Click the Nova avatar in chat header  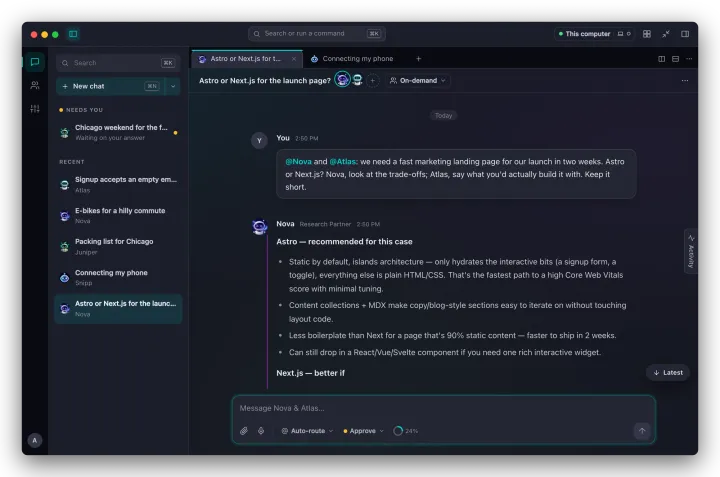click(342, 80)
